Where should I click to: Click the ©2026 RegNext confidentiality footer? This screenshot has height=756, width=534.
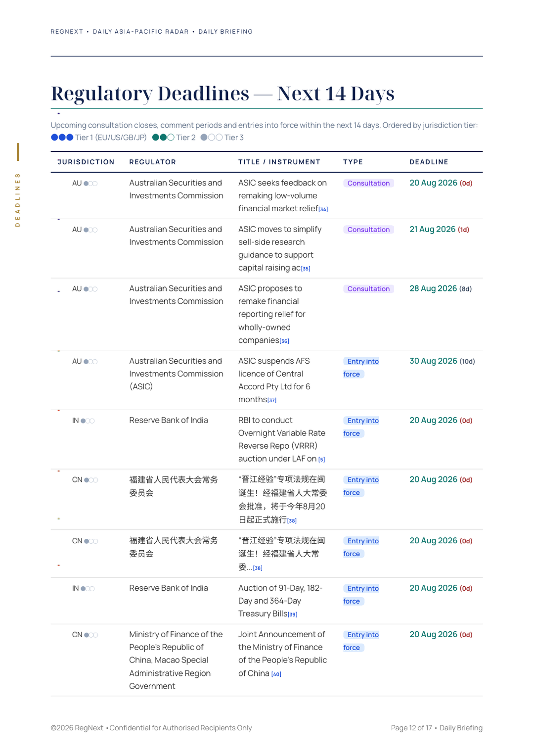[x=151, y=728]
